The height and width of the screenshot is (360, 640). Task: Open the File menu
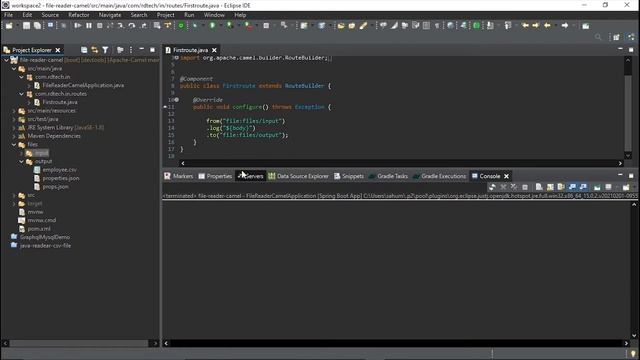(x=8, y=15)
